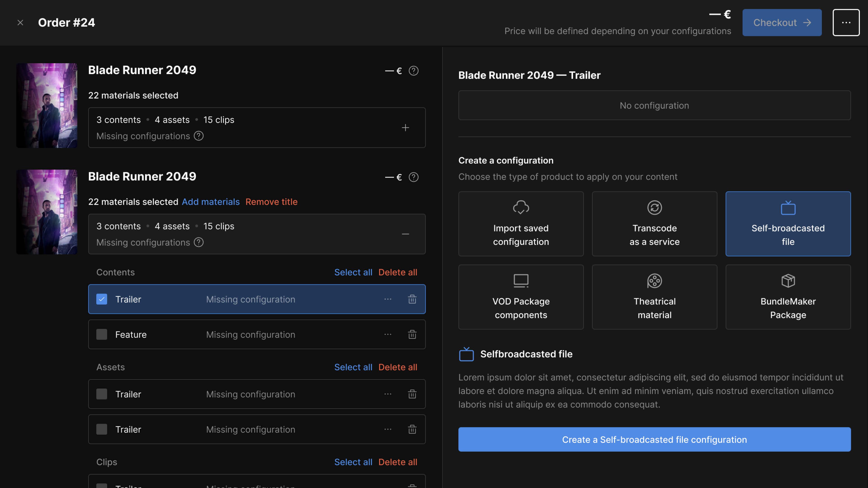Open the top-right more options menu

point(846,23)
